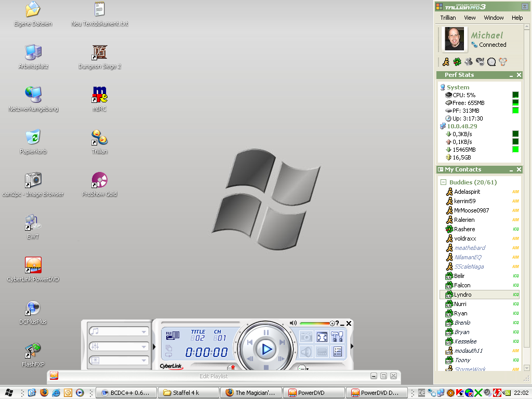
Task: Click Michael's avatar photo in Trillian
Action: pyautogui.click(x=454, y=39)
